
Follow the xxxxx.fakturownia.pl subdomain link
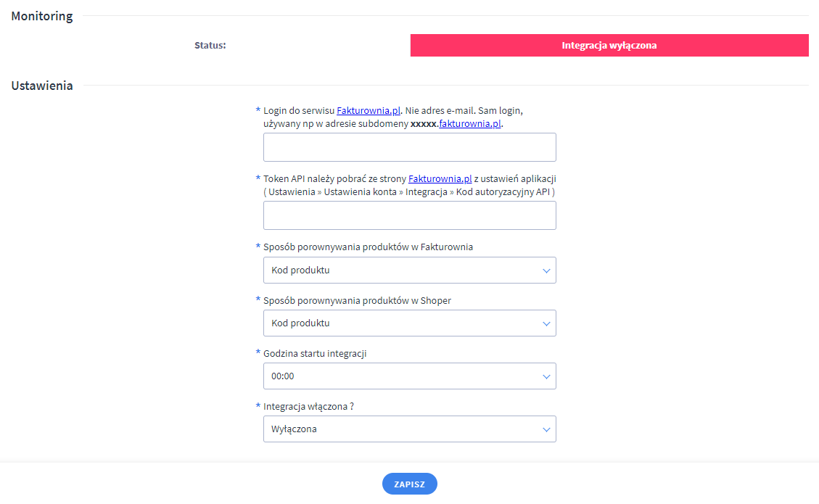coord(470,124)
